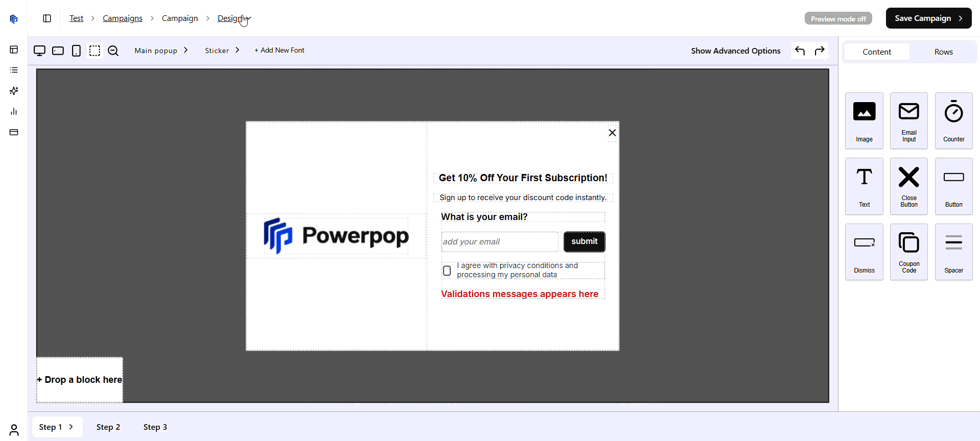Switch to tablet landscape preview
The width and height of the screenshot is (980, 441).
point(58,51)
